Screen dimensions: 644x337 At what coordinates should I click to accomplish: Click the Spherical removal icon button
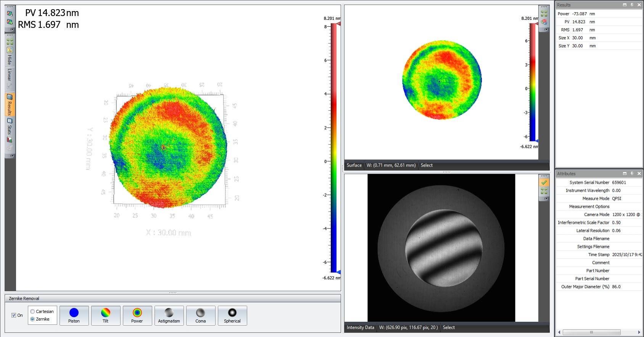(x=232, y=315)
